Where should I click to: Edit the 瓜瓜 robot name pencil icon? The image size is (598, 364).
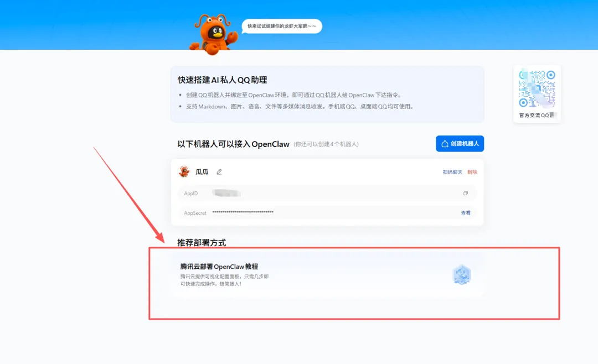[219, 172]
